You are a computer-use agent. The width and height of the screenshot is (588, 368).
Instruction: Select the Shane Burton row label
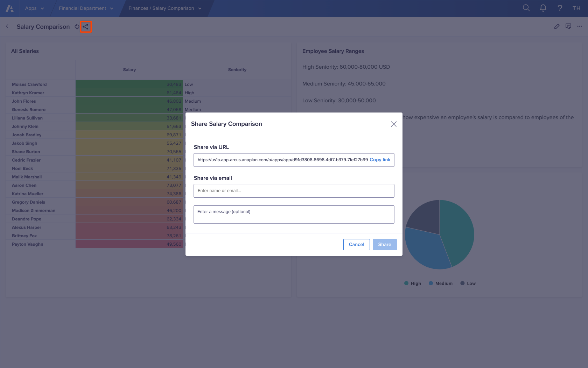26,152
